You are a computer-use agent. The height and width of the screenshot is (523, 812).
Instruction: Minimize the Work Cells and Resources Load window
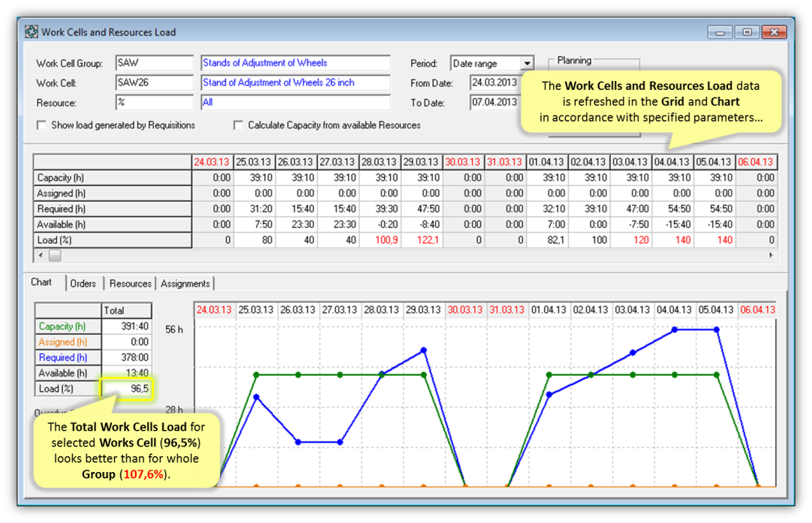[x=720, y=32]
